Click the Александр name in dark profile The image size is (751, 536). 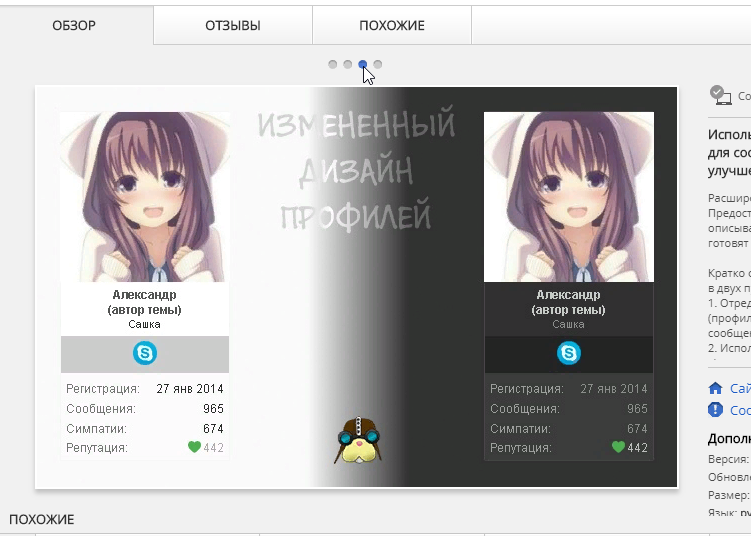coord(568,295)
